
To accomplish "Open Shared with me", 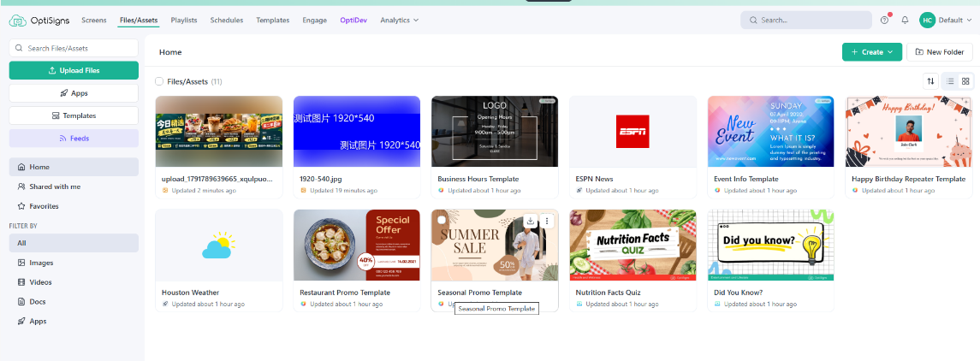I will (74, 186).
